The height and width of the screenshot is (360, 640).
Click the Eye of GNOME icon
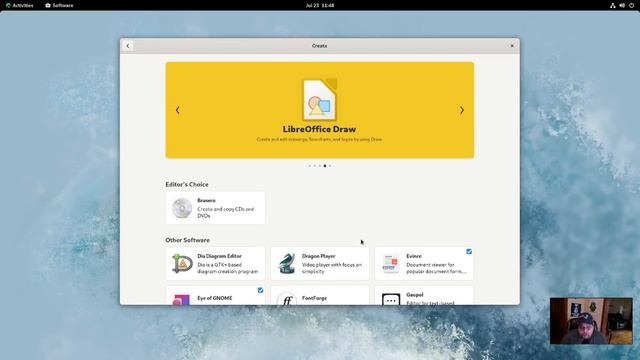pyautogui.click(x=182, y=299)
